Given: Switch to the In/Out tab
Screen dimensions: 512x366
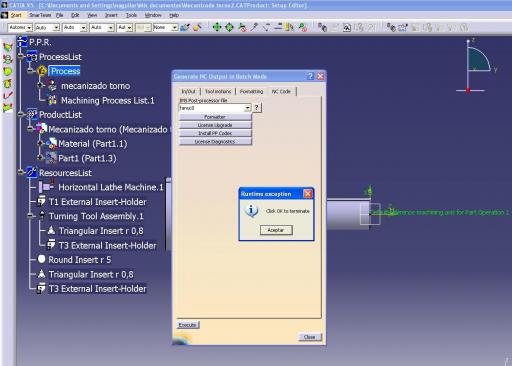Looking at the screenshot, I should (188, 91).
